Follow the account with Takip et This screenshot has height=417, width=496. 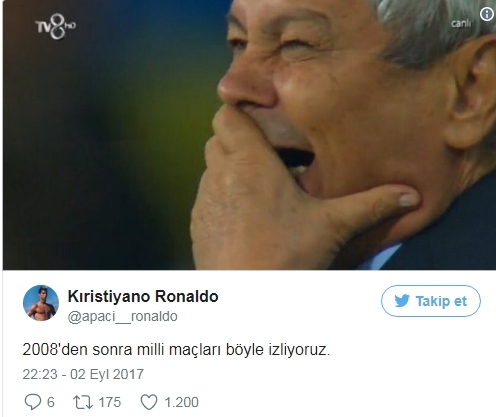coord(431,301)
